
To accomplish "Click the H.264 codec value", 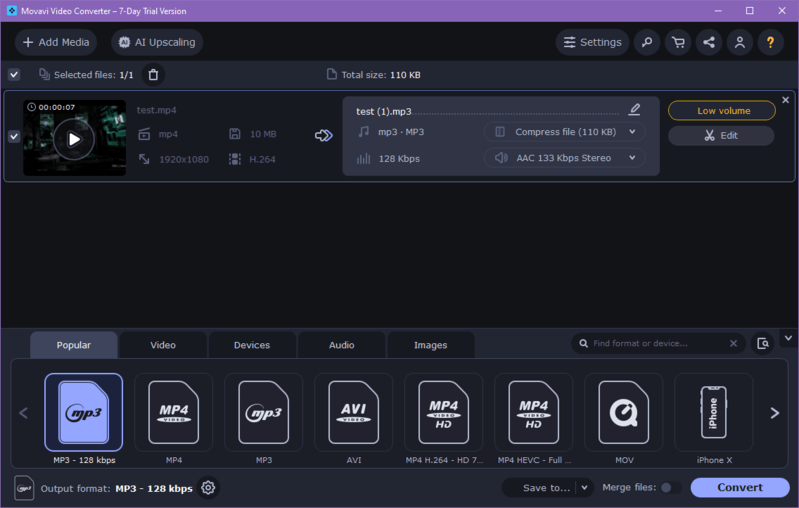I will click(262, 159).
